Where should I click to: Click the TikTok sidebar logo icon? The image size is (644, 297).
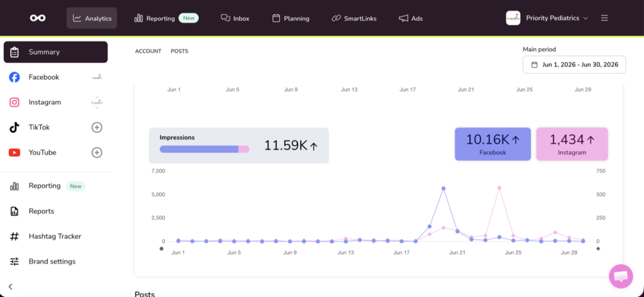(x=14, y=127)
